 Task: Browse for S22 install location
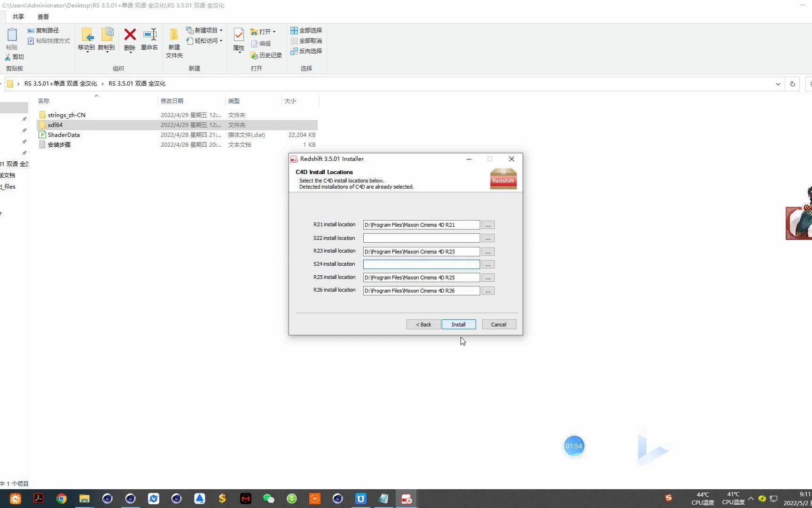click(488, 238)
